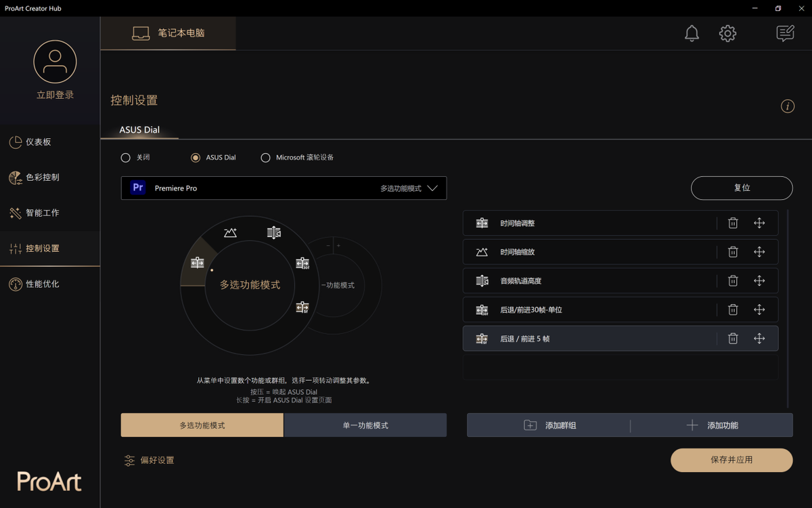Click the 时间轴缩放 row icon in list
This screenshot has height=508, width=812.
click(x=482, y=252)
